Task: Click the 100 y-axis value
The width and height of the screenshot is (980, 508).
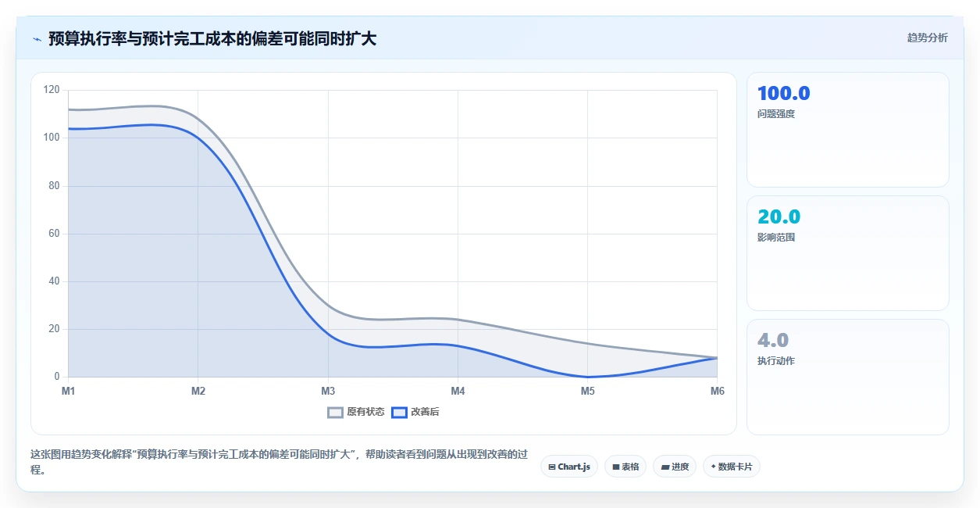Action: pos(52,138)
